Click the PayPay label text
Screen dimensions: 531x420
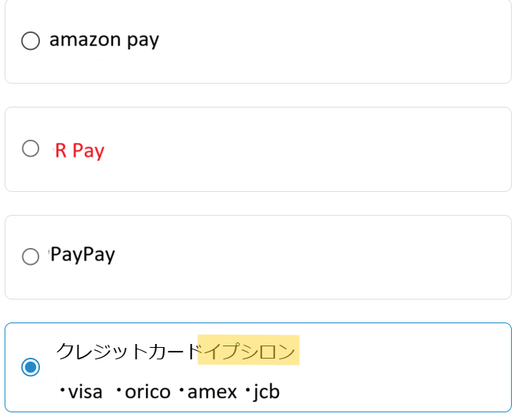click(82, 255)
